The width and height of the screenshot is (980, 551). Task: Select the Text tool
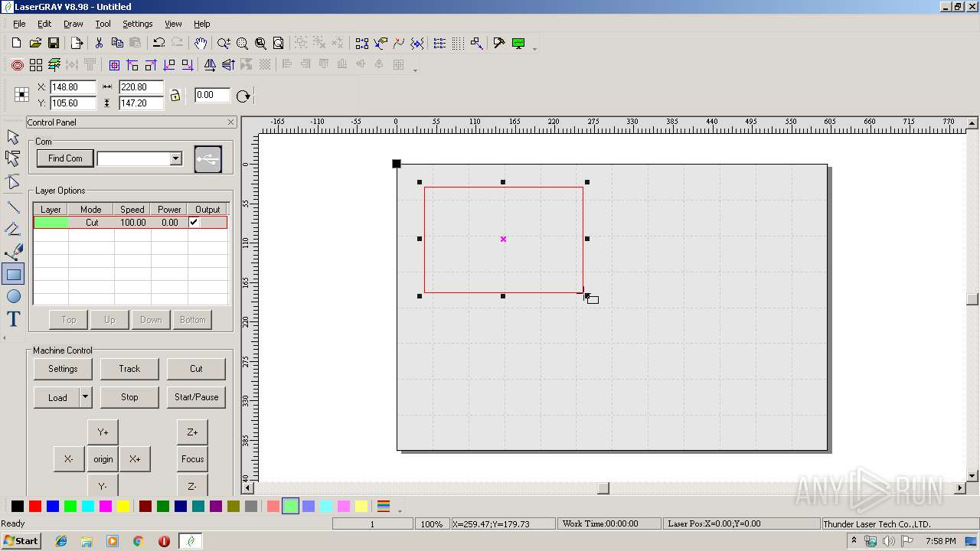[13, 319]
